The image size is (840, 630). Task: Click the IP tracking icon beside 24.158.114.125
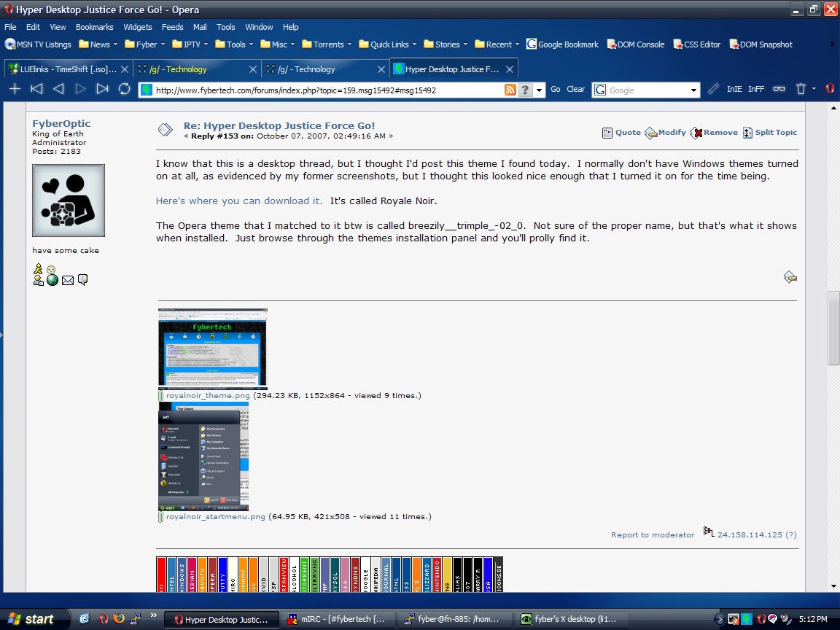click(709, 532)
